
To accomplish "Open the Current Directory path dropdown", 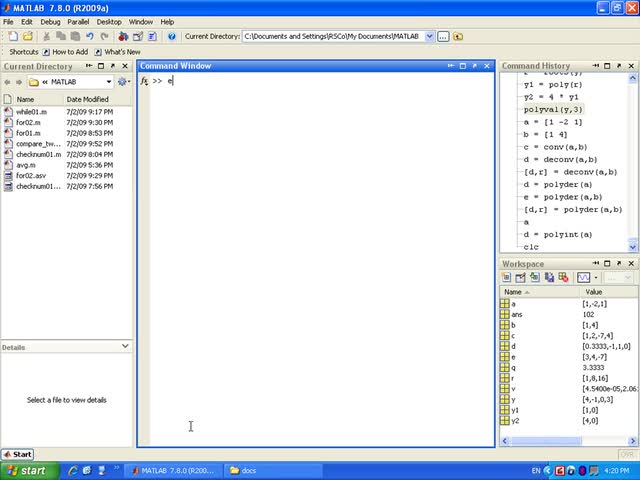I will (x=429, y=36).
